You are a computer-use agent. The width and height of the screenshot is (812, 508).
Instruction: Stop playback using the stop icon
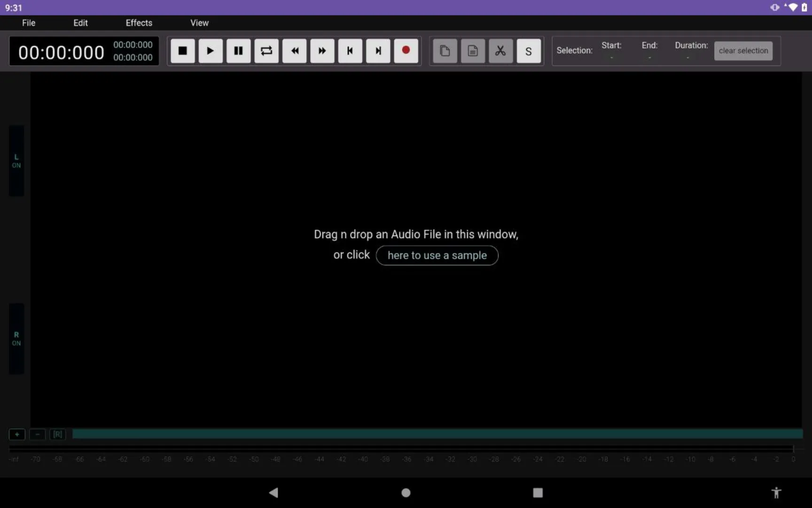(x=182, y=51)
